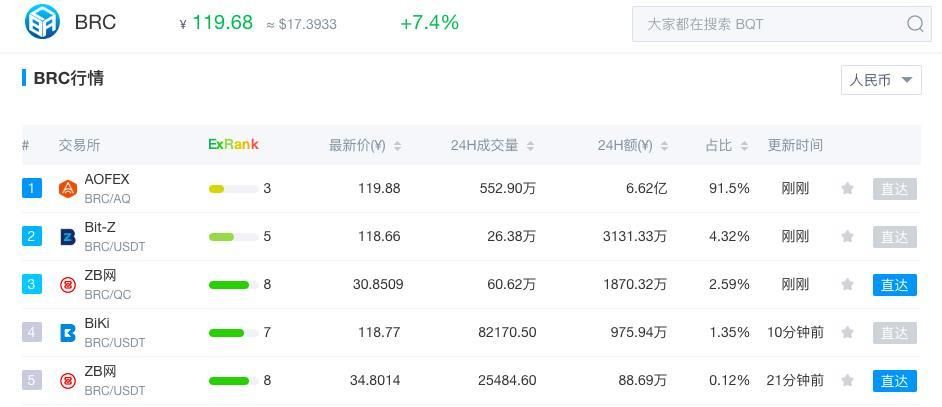942x407 pixels.
Task: Click the 更新时间 column header
Action: click(x=795, y=145)
